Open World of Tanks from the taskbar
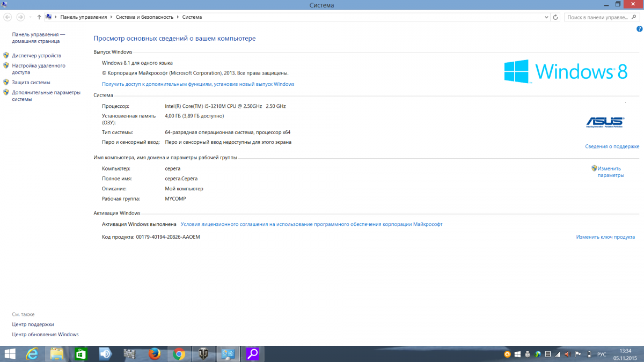Viewport: 644px width, 362px height. coord(203,354)
